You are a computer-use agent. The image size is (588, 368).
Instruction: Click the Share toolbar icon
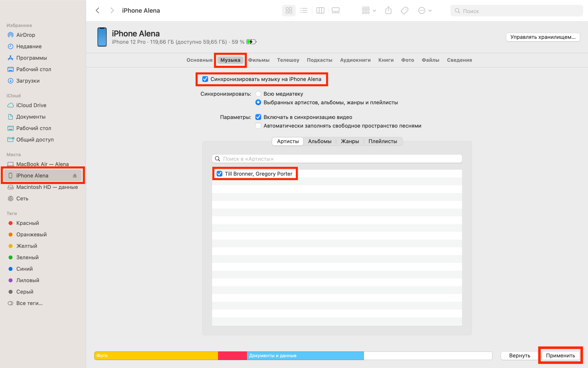tap(388, 11)
